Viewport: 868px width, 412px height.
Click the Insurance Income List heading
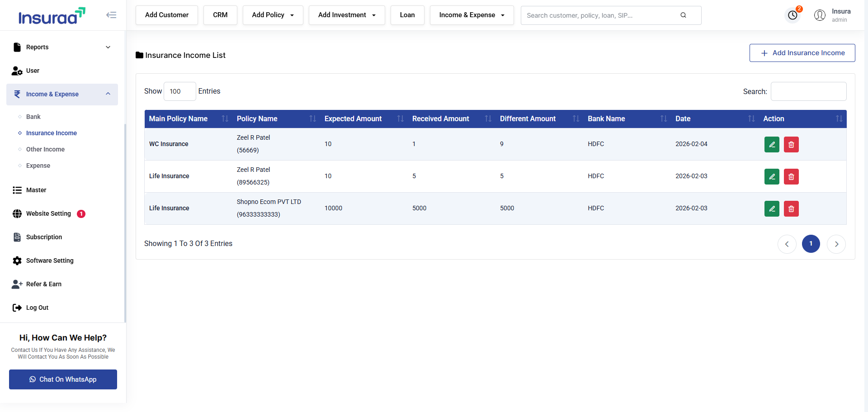click(x=185, y=55)
